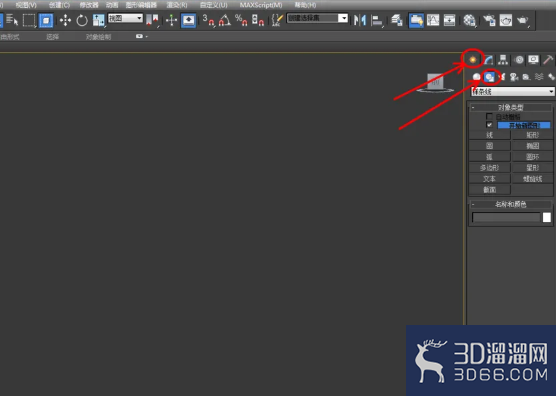Toggle the Window/Crossing selection button
This screenshot has height=396, width=556.
[x=46, y=20]
